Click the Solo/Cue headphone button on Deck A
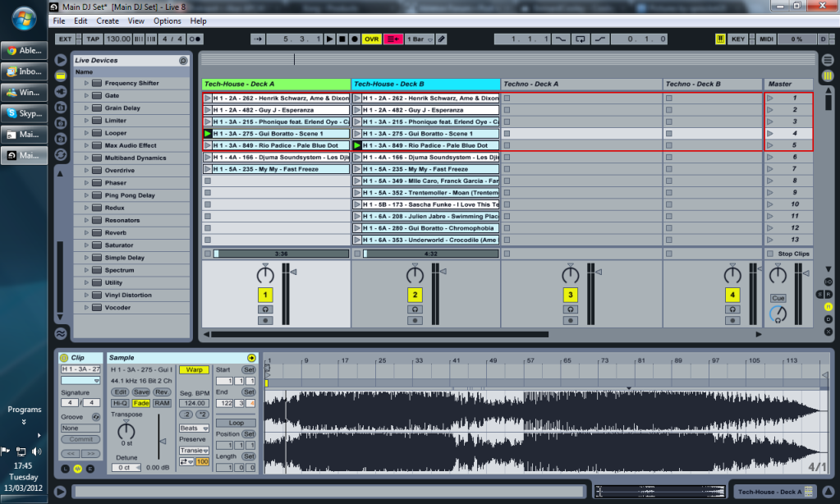840x504 pixels. click(x=265, y=309)
